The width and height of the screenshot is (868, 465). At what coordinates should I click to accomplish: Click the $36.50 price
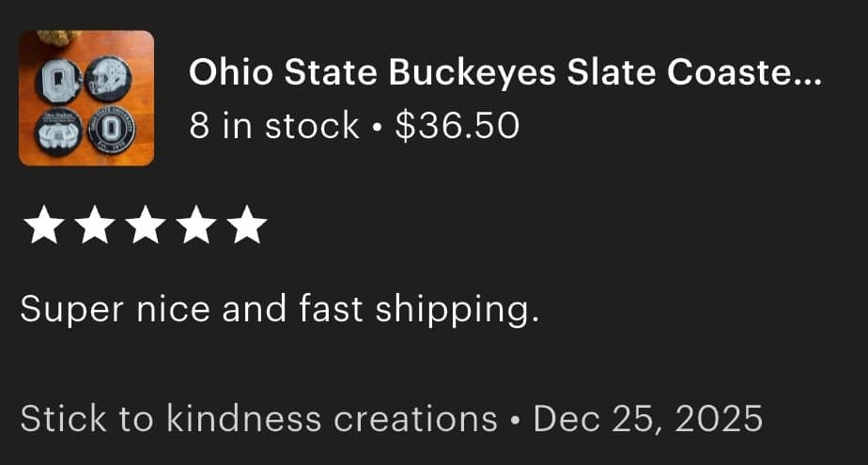click(x=457, y=125)
